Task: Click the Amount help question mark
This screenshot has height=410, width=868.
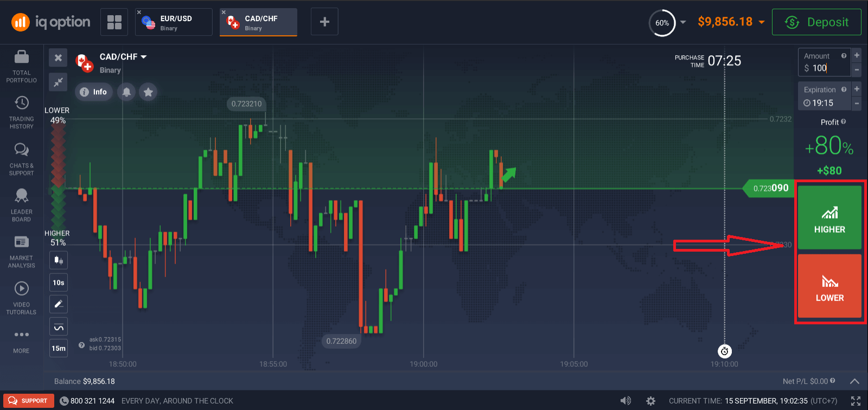Action: [x=844, y=56]
